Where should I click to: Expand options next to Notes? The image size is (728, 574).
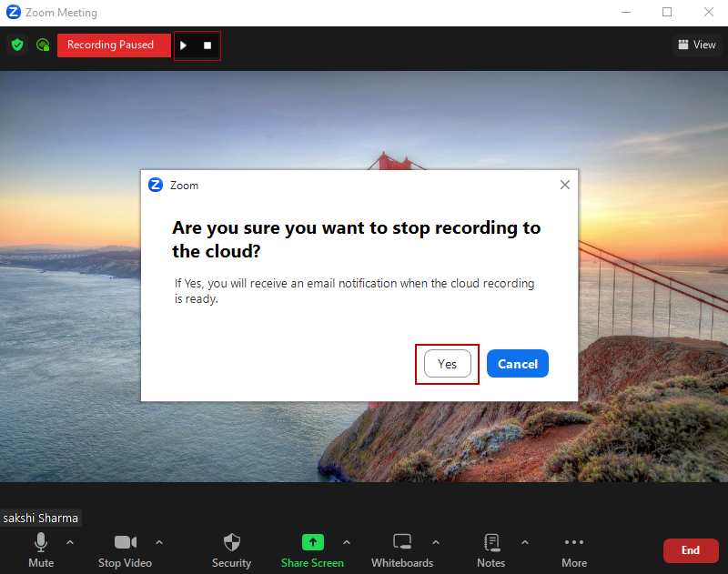coord(525,542)
